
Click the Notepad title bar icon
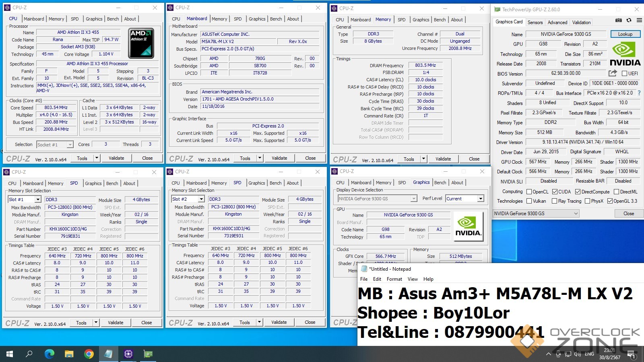coord(364,269)
